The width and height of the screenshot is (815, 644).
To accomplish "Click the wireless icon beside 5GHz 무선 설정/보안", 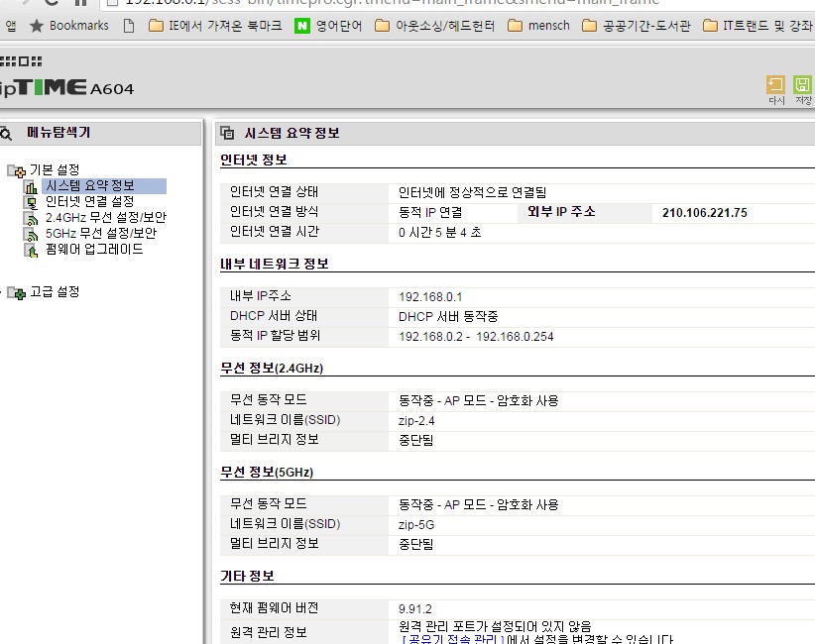I will [31, 235].
